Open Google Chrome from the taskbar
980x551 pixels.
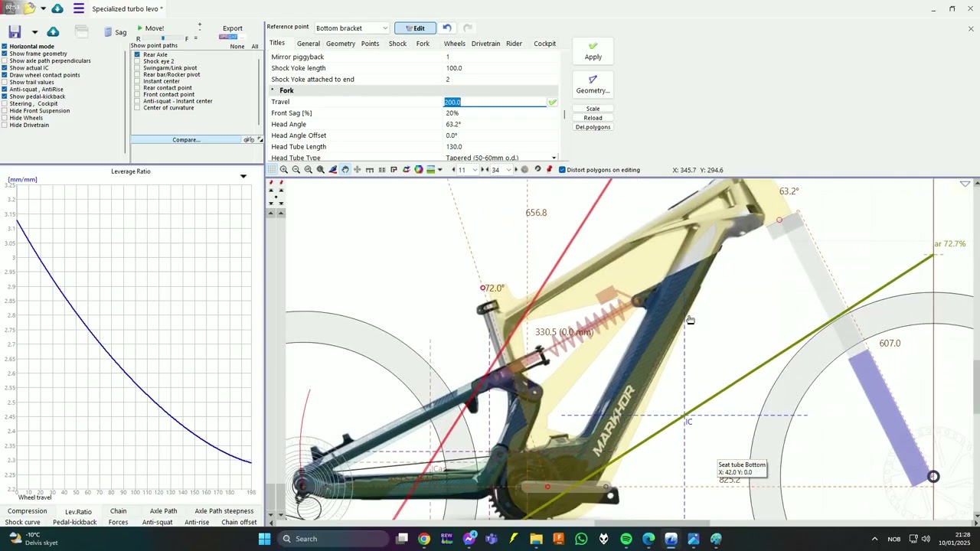[424, 539]
